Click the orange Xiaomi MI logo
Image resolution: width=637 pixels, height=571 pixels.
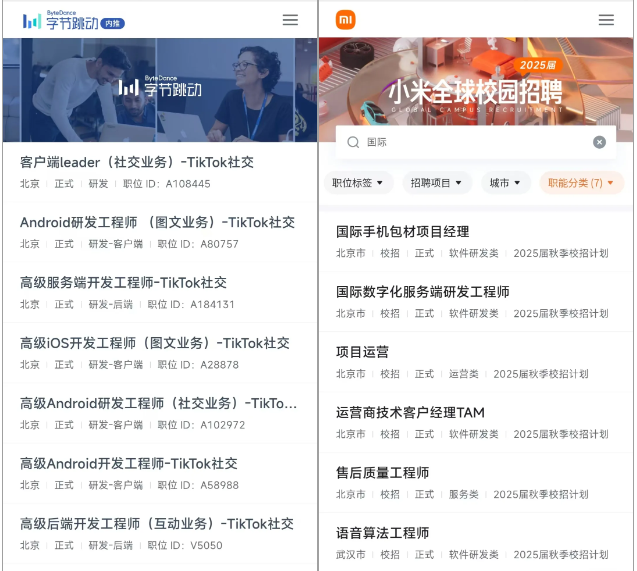click(345, 20)
